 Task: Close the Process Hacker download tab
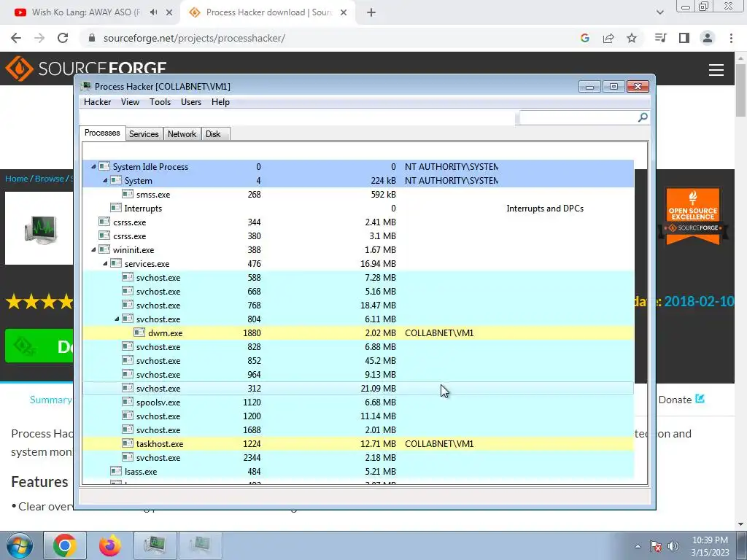344,12
